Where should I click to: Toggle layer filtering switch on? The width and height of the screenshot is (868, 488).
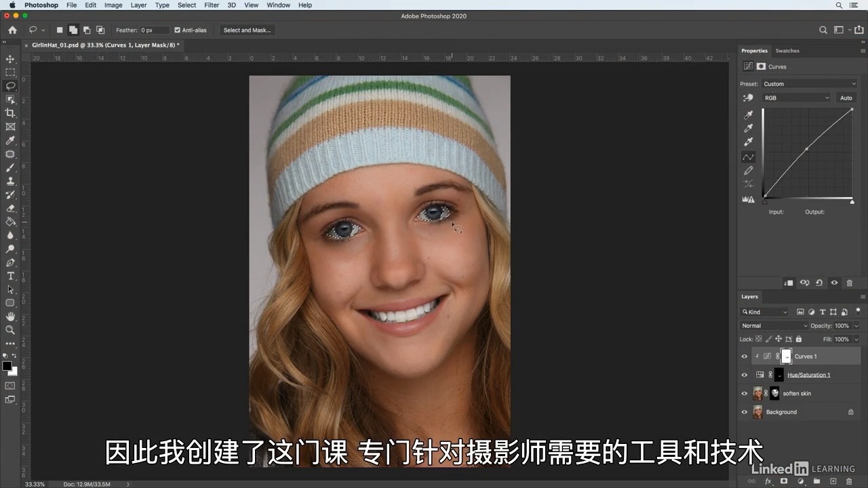[x=858, y=311]
